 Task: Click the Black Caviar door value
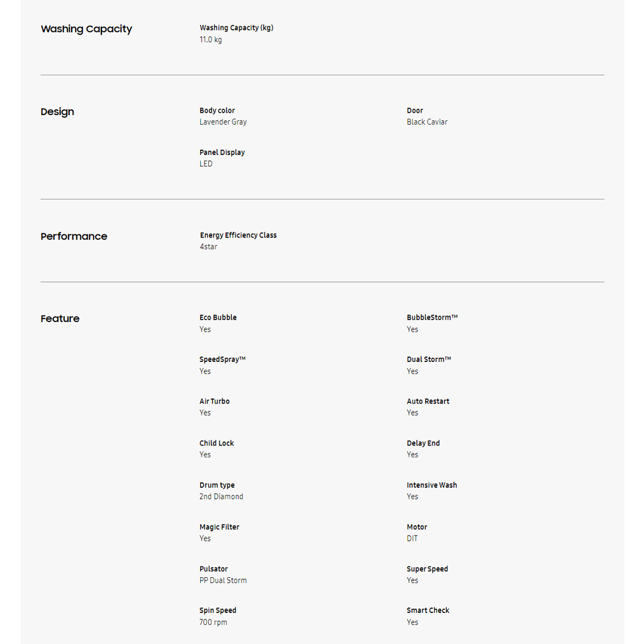point(427,122)
